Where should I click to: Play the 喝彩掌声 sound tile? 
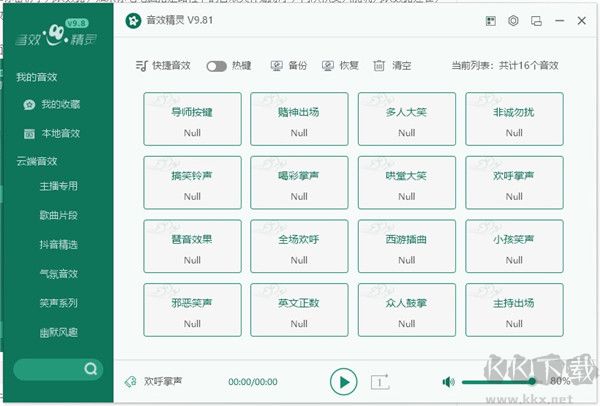[x=299, y=183]
